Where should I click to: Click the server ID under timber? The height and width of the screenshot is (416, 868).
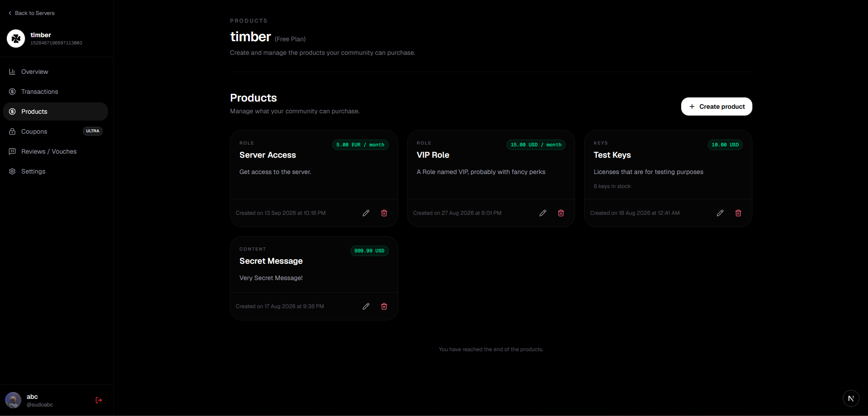coord(56,43)
